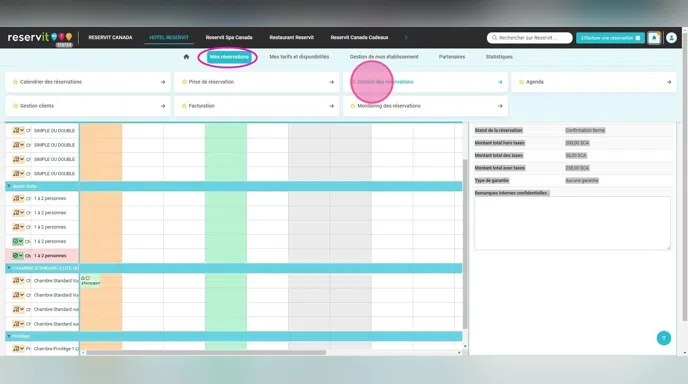Click the arrow on the Agenda card
This screenshot has height=384, width=688.
pos(669,82)
